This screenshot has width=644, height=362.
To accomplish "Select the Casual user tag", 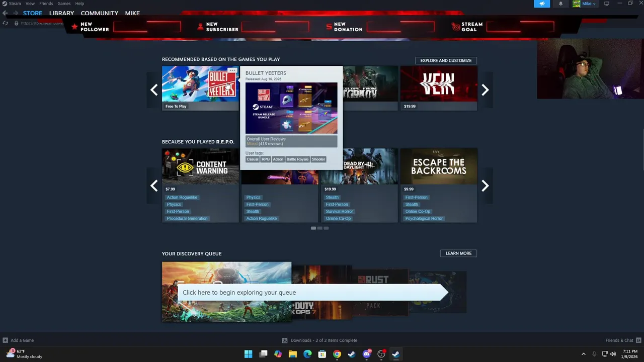I will click(x=253, y=159).
